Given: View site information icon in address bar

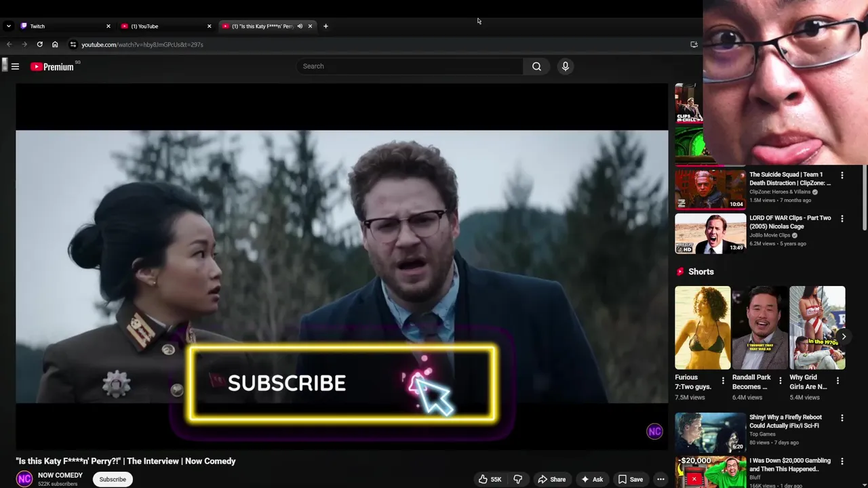Looking at the screenshot, I should (73, 45).
